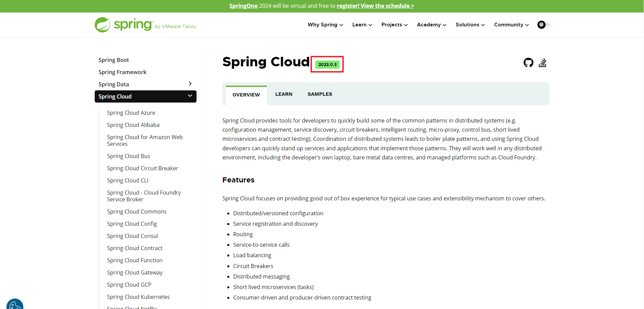Screen dimensions: 644x309
Task: Open Spring Cloud GCP project
Action: [129, 285]
